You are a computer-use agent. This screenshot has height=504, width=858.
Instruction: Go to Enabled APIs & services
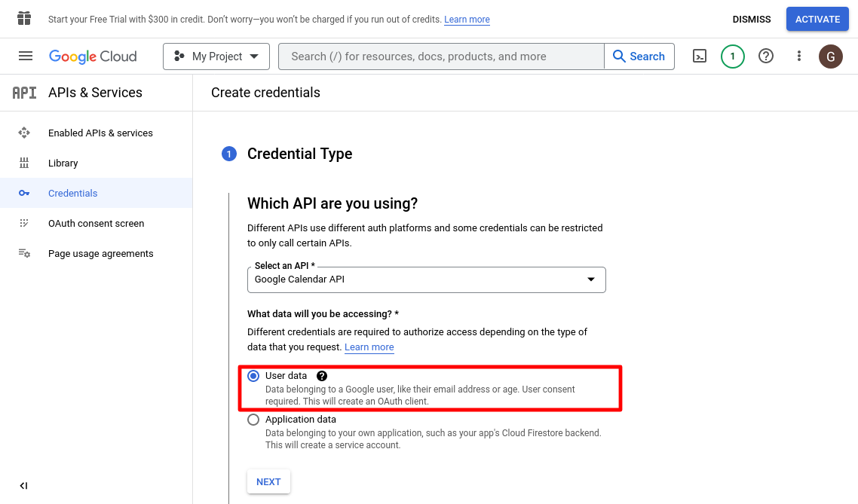coord(100,133)
